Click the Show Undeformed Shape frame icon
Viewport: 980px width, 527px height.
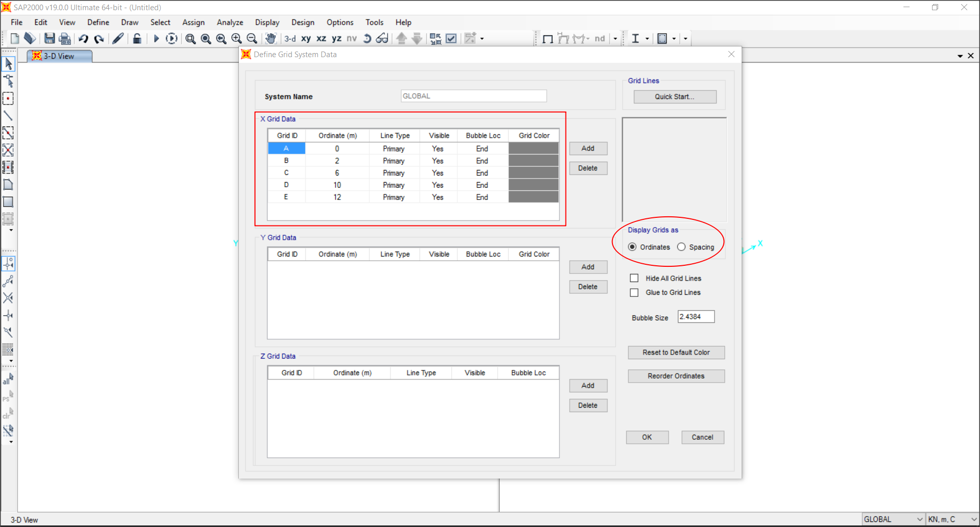[x=548, y=39]
